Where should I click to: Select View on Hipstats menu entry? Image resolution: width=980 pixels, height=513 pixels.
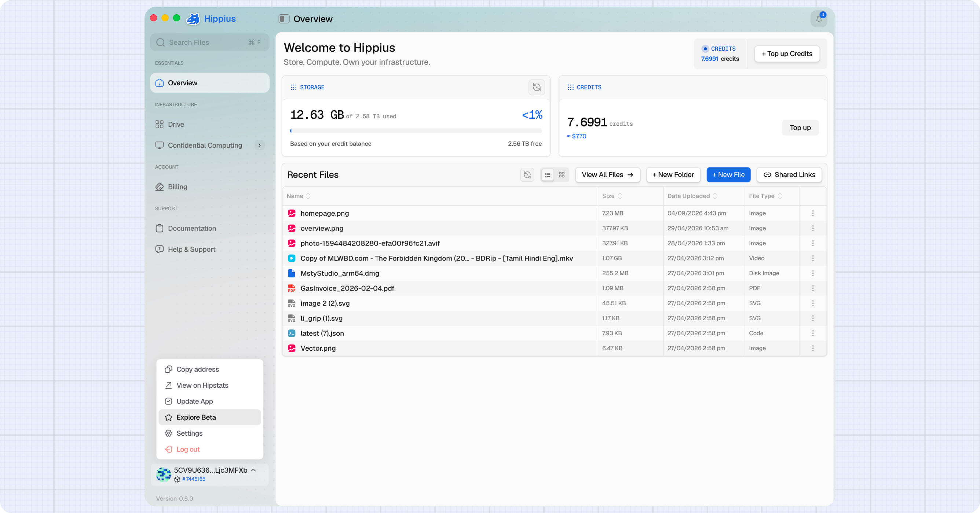[210, 385]
